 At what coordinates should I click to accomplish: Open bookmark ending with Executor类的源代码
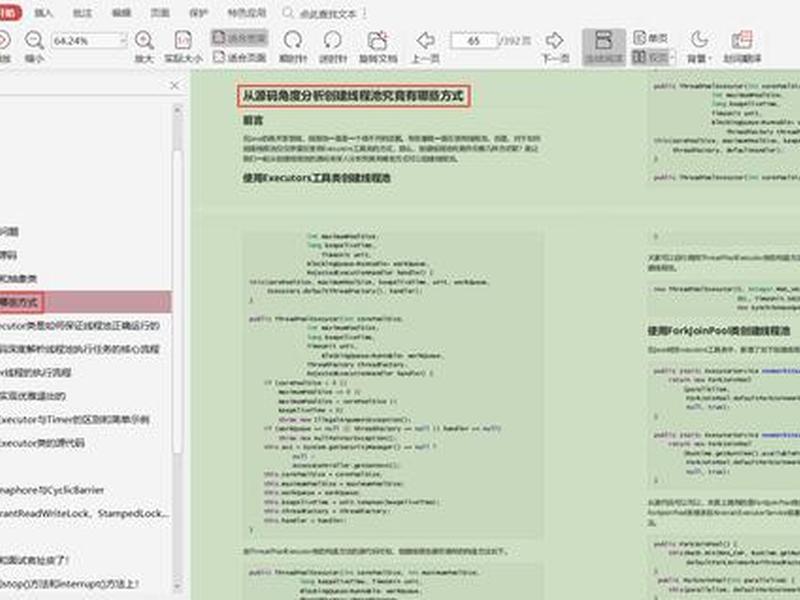click(42, 443)
